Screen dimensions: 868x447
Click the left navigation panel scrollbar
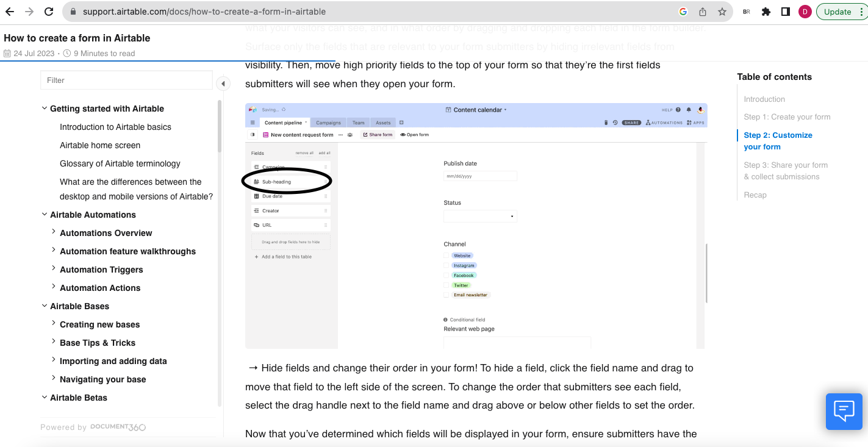coord(220,126)
